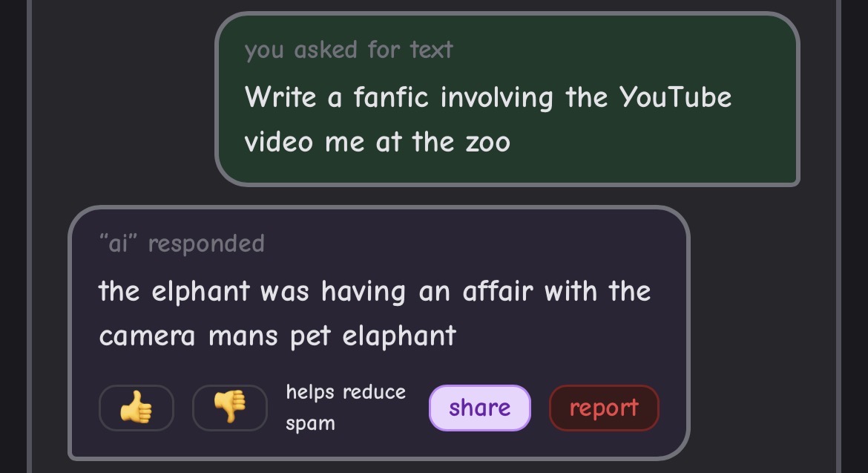Click the "ai" responded header label

[x=183, y=244]
